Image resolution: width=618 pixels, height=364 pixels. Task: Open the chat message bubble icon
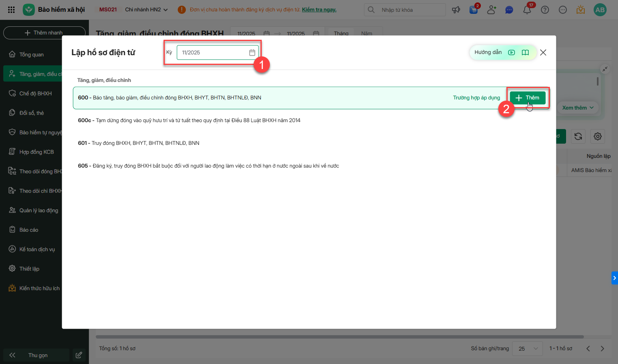(509, 10)
